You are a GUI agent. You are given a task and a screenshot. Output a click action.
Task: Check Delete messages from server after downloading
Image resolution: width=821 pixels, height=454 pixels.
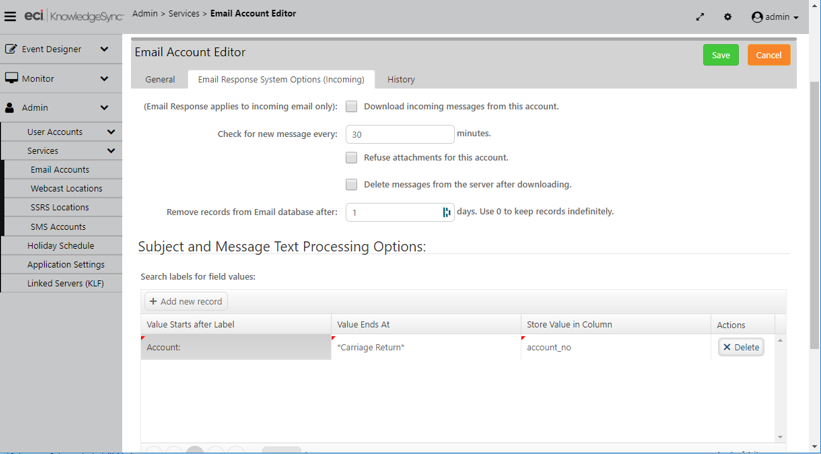coord(351,184)
